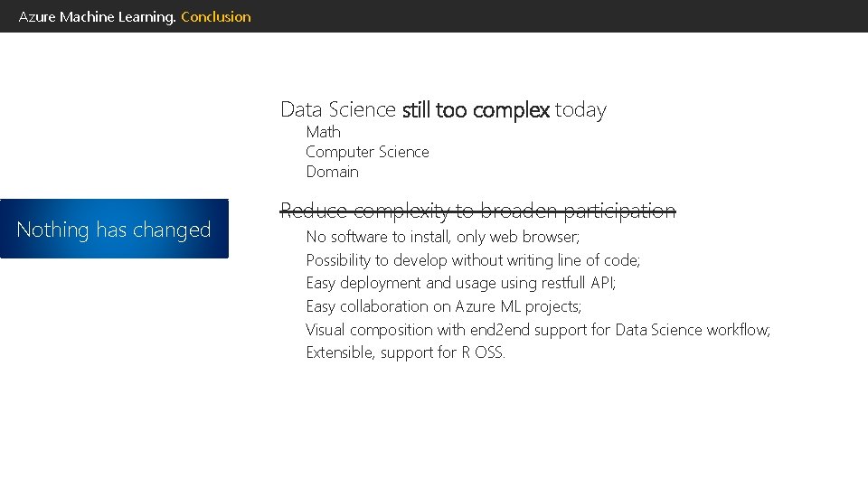The width and height of the screenshot is (868, 488).
Task: Click "Extensible, support for R OSS" line
Action: [405, 352]
